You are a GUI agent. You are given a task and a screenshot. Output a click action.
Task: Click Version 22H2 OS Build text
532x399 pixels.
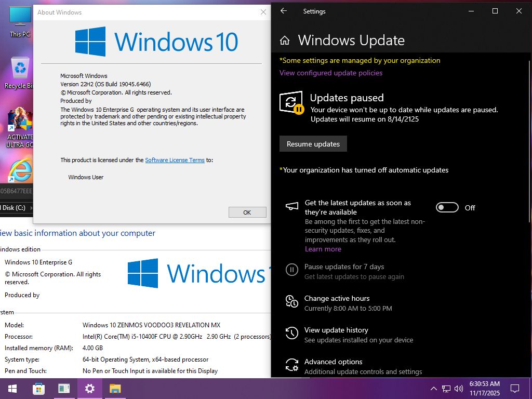105,84
